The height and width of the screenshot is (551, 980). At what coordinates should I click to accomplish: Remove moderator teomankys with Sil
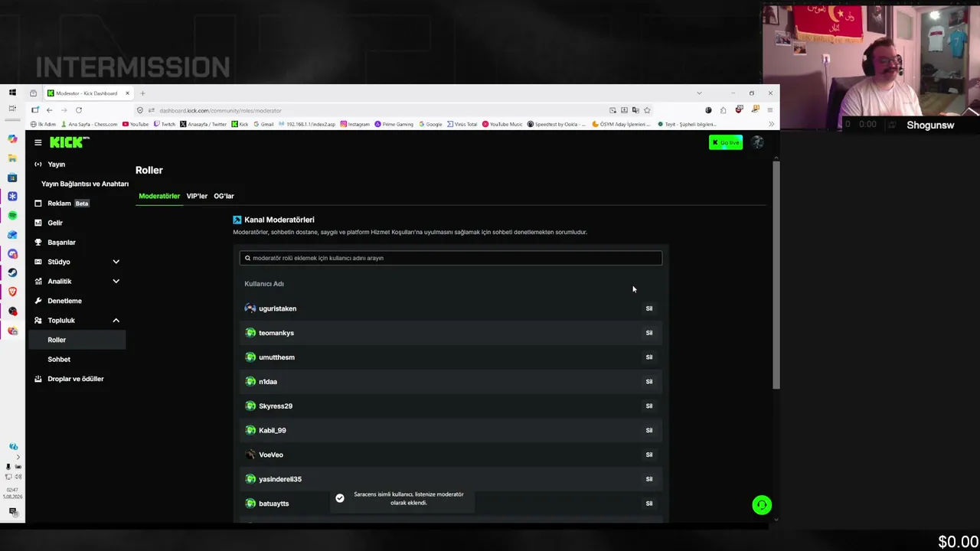pyautogui.click(x=649, y=333)
